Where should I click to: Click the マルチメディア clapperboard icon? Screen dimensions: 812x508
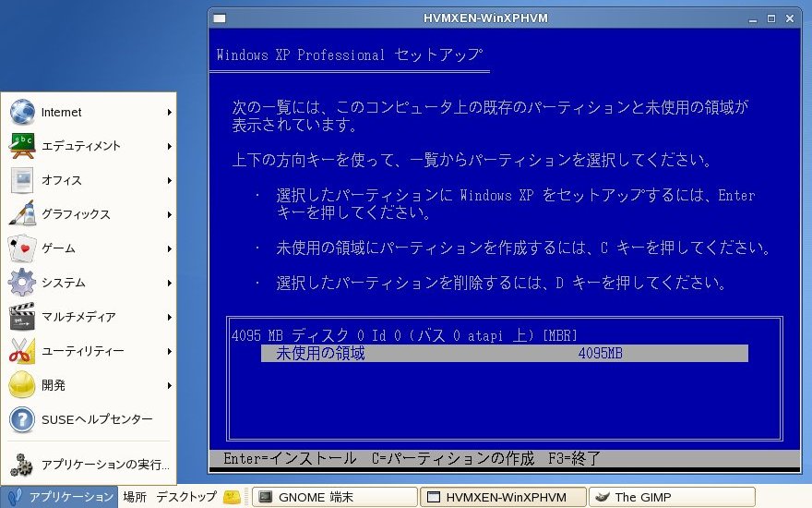point(22,317)
